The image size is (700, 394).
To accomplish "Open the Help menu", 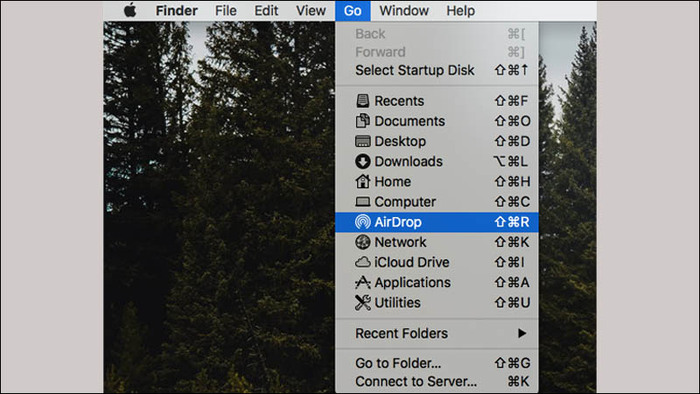I will pyautogui.click(x=460, y=10).
